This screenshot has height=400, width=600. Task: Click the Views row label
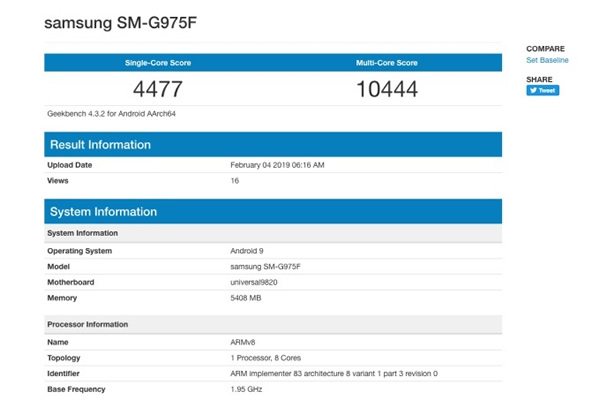point(58,180)
